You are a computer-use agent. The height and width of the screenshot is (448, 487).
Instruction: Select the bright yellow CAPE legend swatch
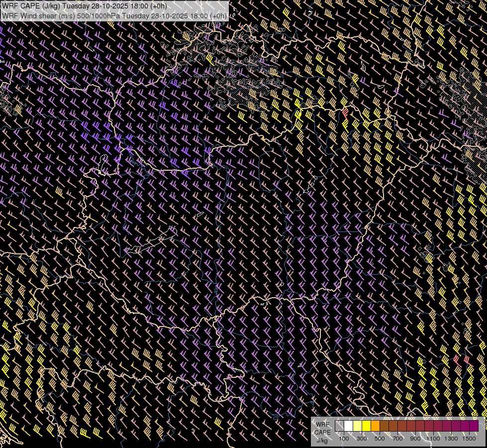[366, 426]
